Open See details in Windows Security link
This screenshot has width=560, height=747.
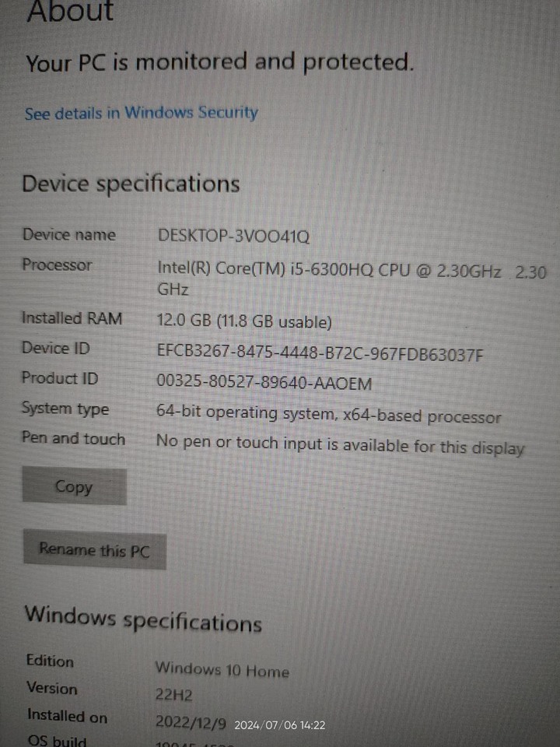pos(142,114)
